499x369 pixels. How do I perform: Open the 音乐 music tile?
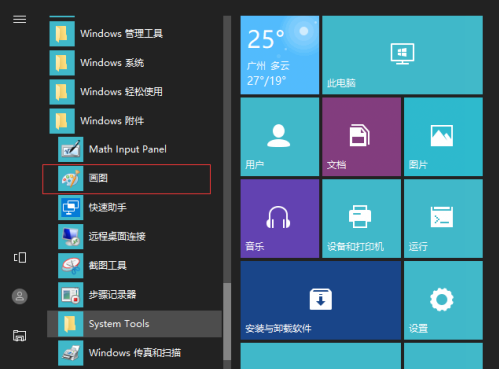(280, 218)
